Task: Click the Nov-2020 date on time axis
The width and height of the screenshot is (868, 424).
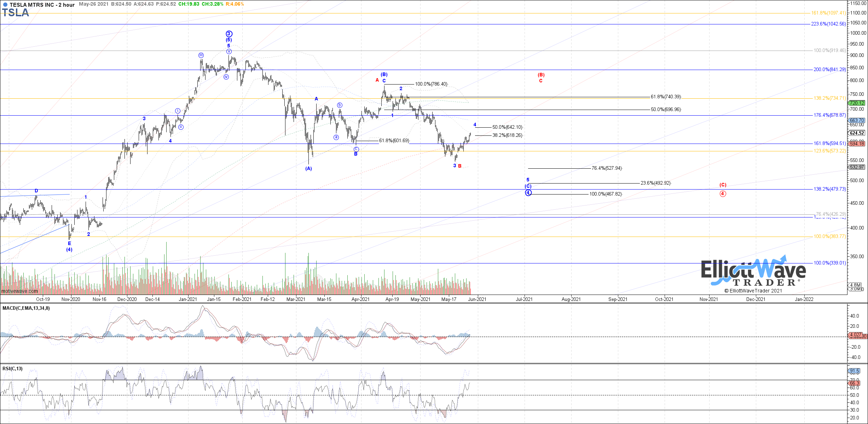Action: 71,299
